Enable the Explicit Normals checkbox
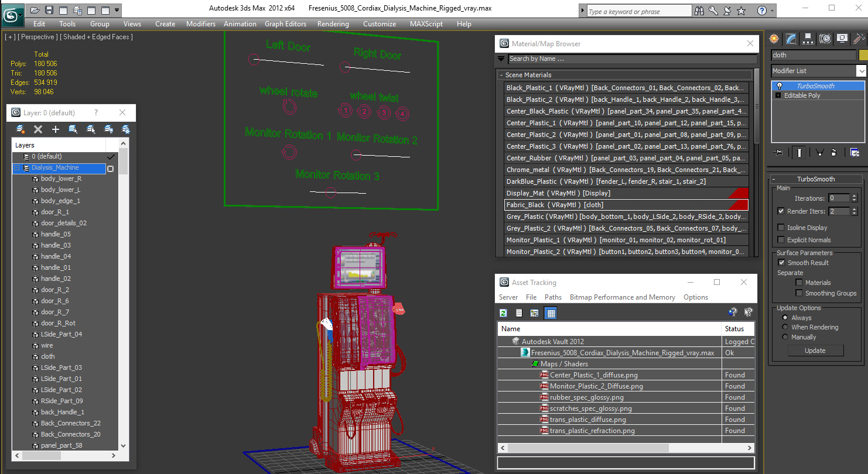Viewport: 868px width, 474px height. click(x=781, y=240)
